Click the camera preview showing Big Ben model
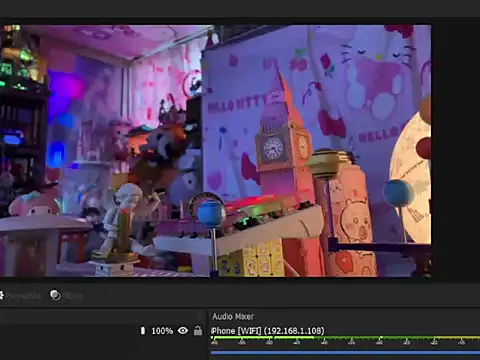Screen dimensions: 480x360 (215, 151)
